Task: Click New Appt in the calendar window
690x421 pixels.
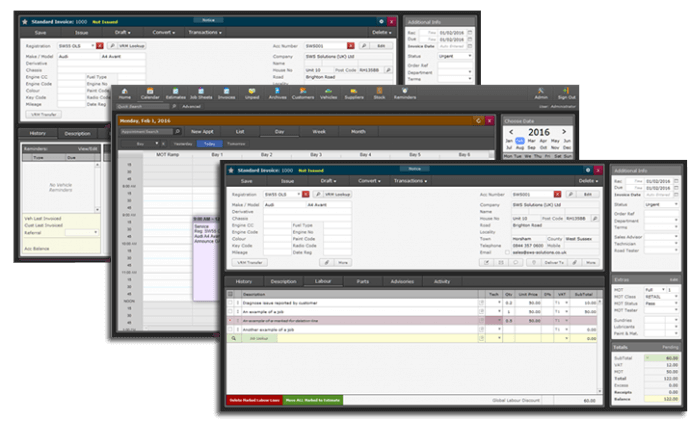Action: tap(202, 132)
